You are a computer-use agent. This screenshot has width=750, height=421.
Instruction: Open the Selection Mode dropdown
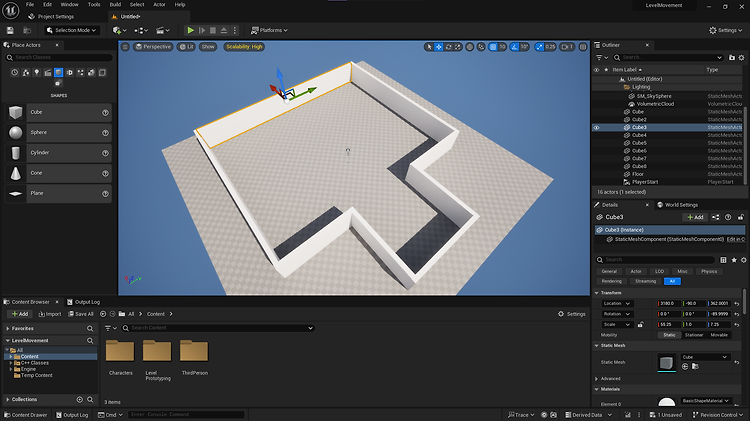(x=72, y=30)
